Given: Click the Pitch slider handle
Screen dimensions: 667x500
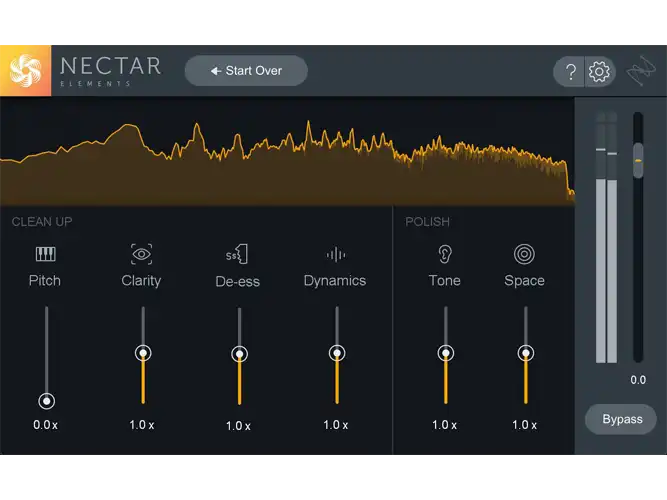Looking at the screenshot, I should tap(46, 401).
